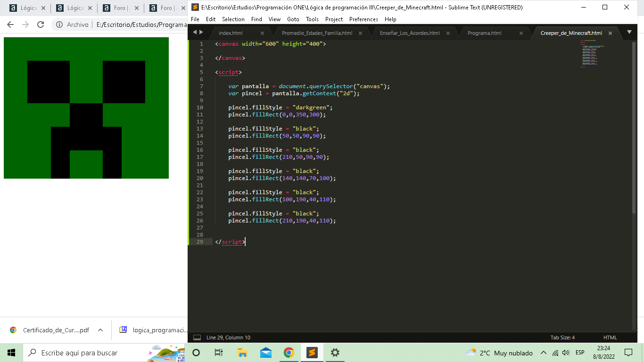
Task: Go forward in the Chrome browser
Action: [25, 25]
